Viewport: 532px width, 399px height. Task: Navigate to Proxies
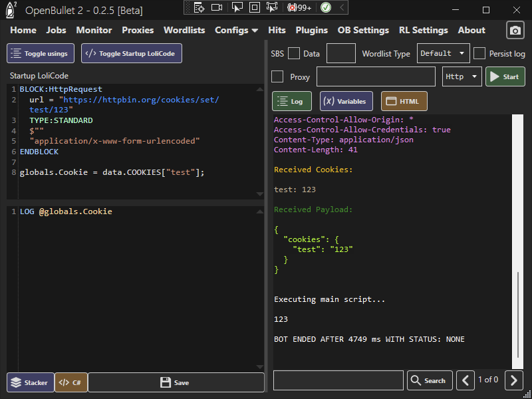pyautogui.click(x=138, y=30)
